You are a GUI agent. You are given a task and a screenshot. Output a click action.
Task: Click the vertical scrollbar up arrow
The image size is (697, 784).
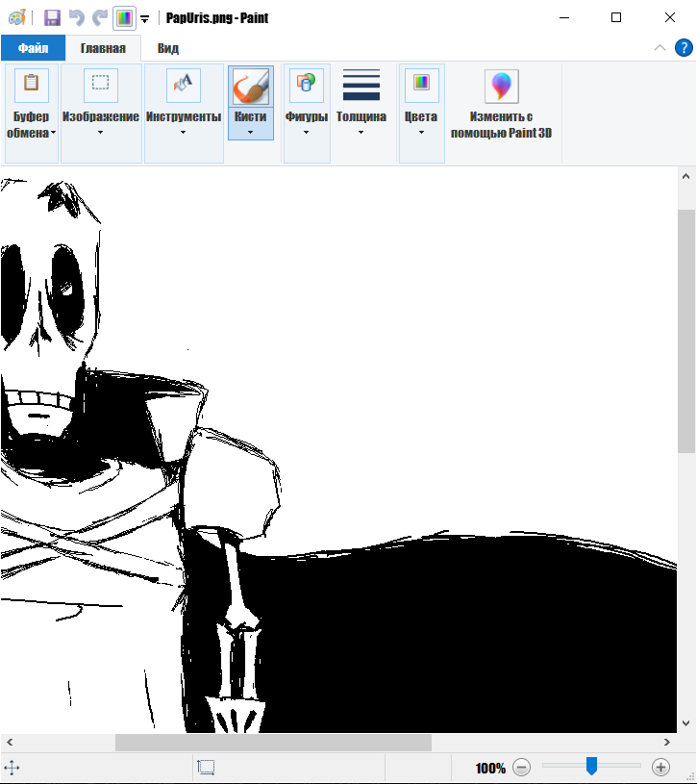tap(686, 176)
